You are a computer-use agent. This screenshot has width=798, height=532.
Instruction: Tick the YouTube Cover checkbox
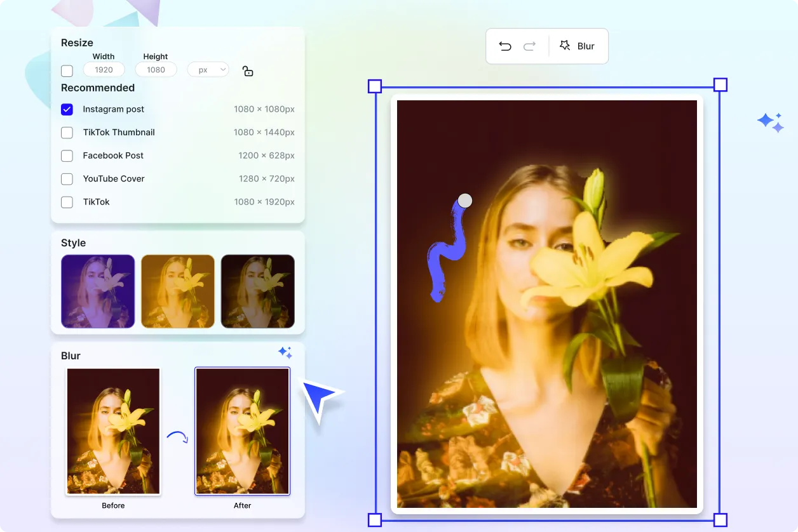(x=67, y=179)
